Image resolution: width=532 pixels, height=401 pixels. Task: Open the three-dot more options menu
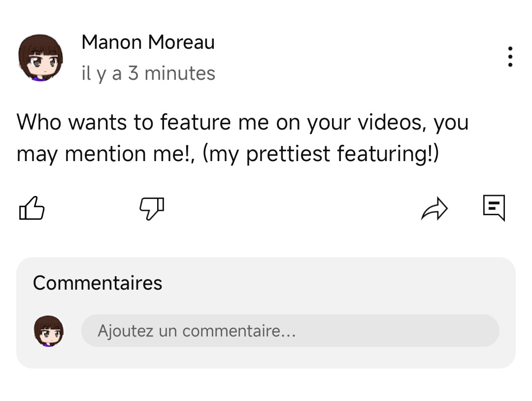pos(510,57)
